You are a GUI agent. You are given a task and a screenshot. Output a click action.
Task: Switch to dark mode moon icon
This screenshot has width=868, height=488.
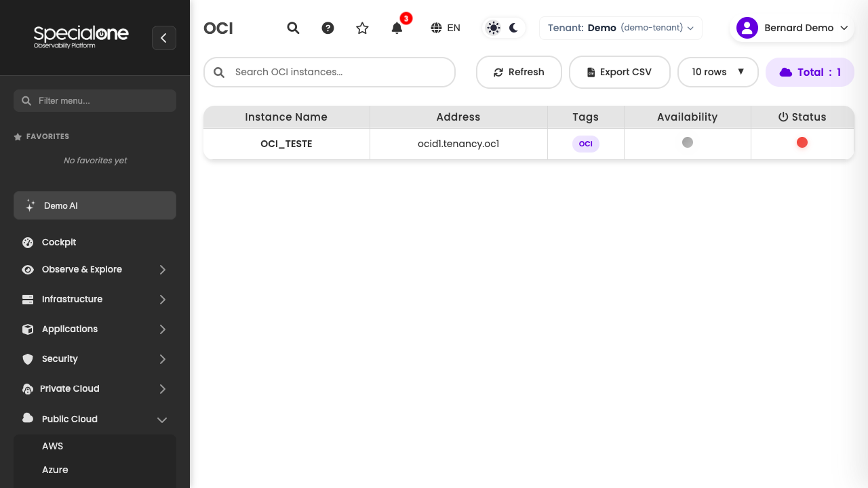513,28
